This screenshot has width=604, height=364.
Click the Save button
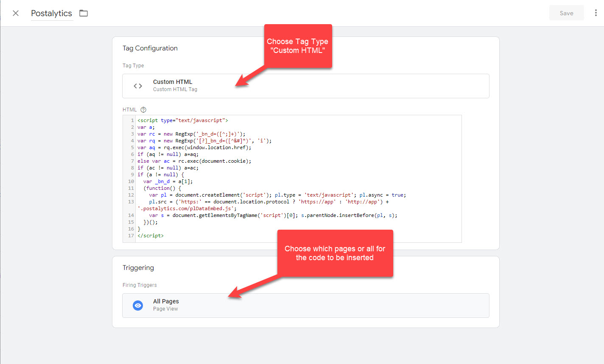click(x=566, y=13)
